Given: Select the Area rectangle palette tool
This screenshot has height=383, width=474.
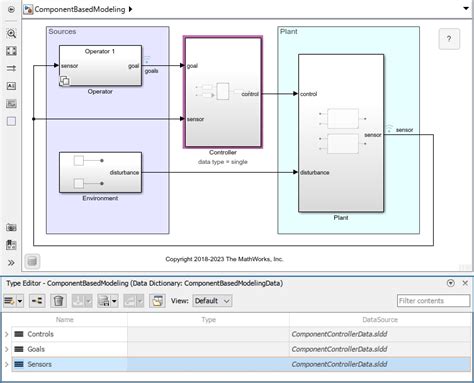Looking at the screenshot, I should point(11,121).
